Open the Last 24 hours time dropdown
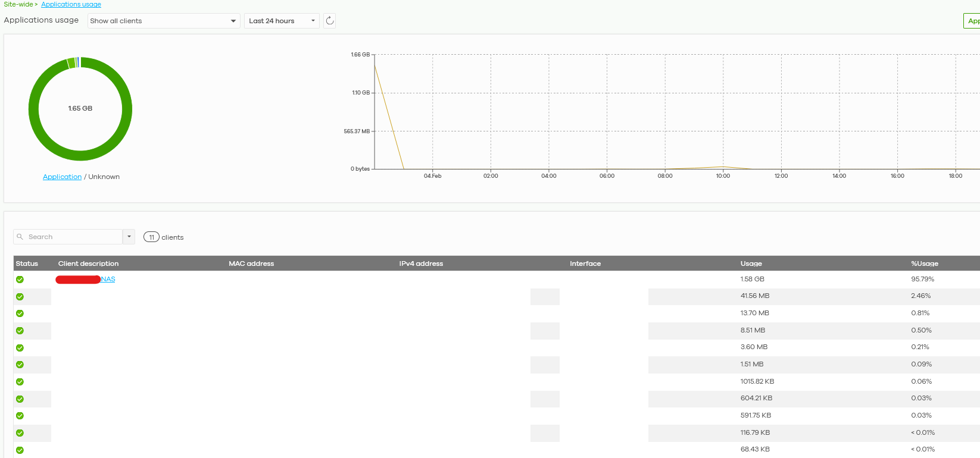Viewport: 980px width, 458px height. (282, 21)
